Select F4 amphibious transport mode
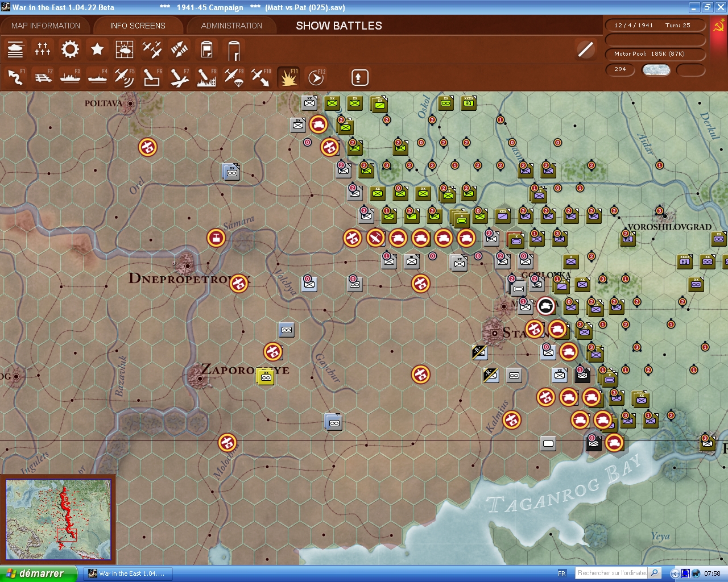 (x=97, y=77)
